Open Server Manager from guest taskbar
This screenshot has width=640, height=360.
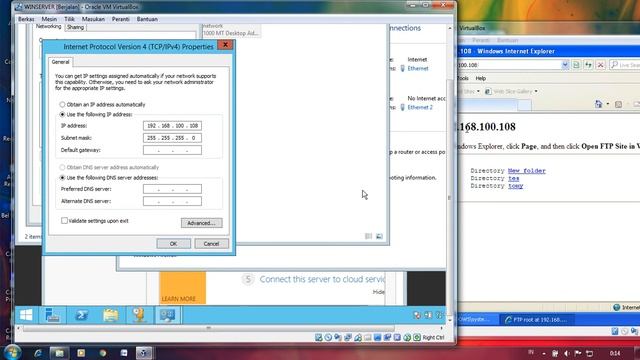53,315
